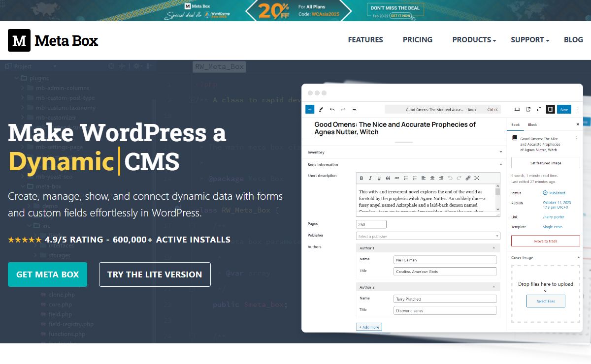Click the Short description text area scrollbar
The image size is (591, 364).
[x=497, y=199]
